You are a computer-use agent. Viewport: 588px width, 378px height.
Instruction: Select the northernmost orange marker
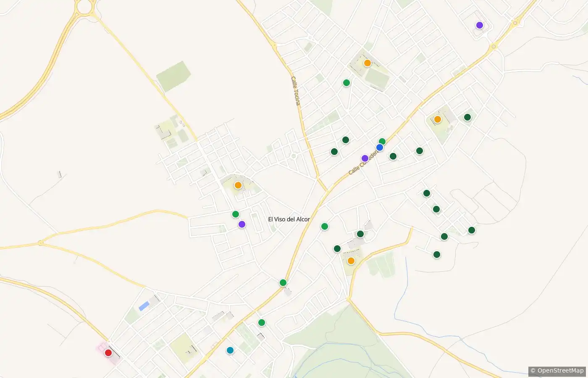(367, 63)
